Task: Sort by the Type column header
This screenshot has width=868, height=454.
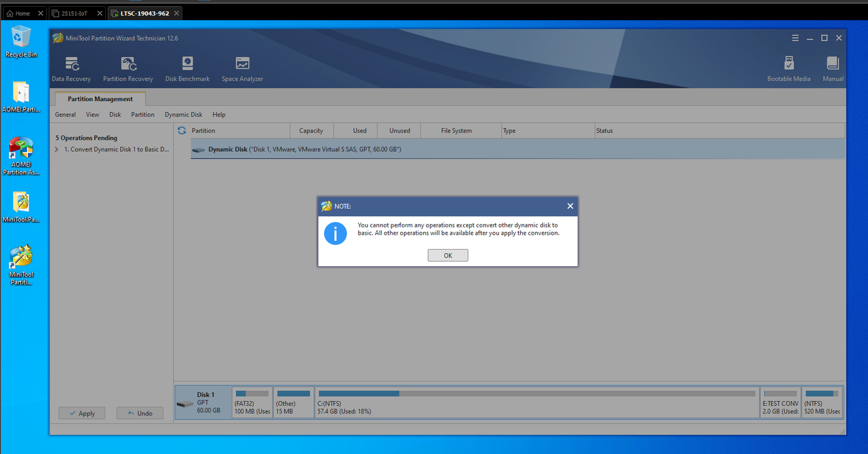Action: [x=548, y=130]
